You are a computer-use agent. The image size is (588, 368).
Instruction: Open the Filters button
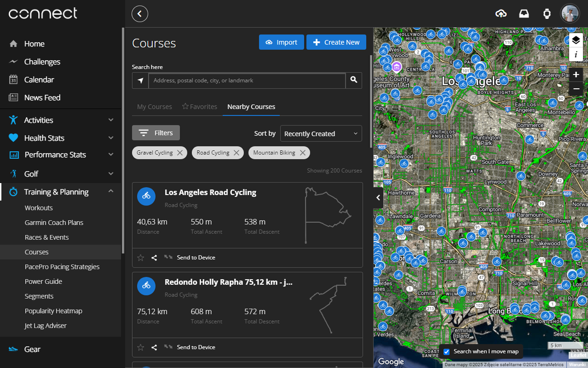click(x=156, y=133)
